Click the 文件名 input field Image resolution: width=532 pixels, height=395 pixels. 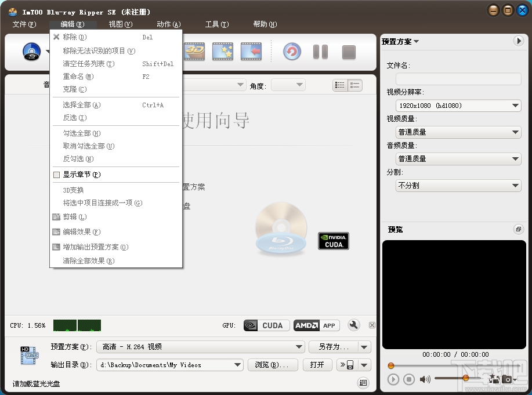point(458,79)
